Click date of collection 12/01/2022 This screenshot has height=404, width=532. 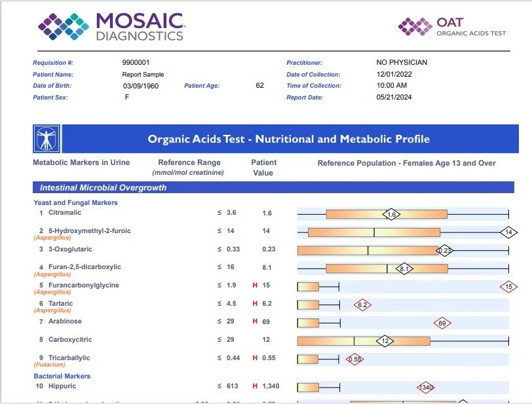394,74
